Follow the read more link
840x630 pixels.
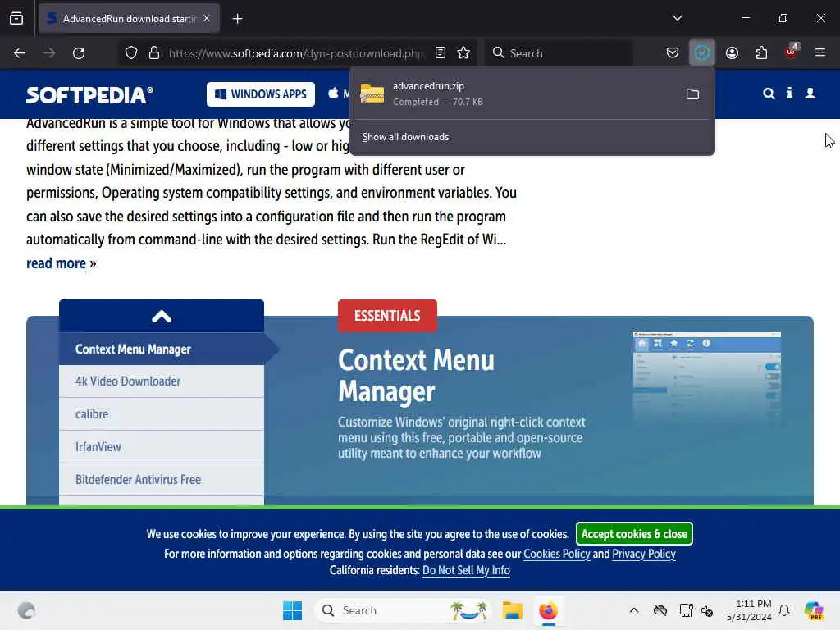[x=57, y=263]
